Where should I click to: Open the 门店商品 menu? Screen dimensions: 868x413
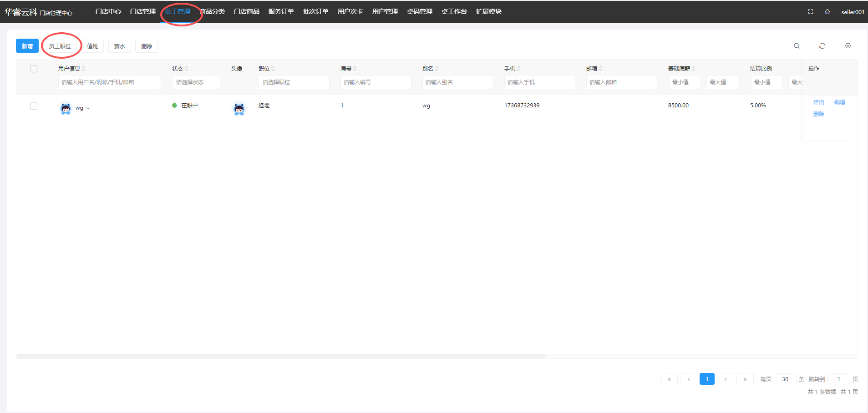pos(246,11)
